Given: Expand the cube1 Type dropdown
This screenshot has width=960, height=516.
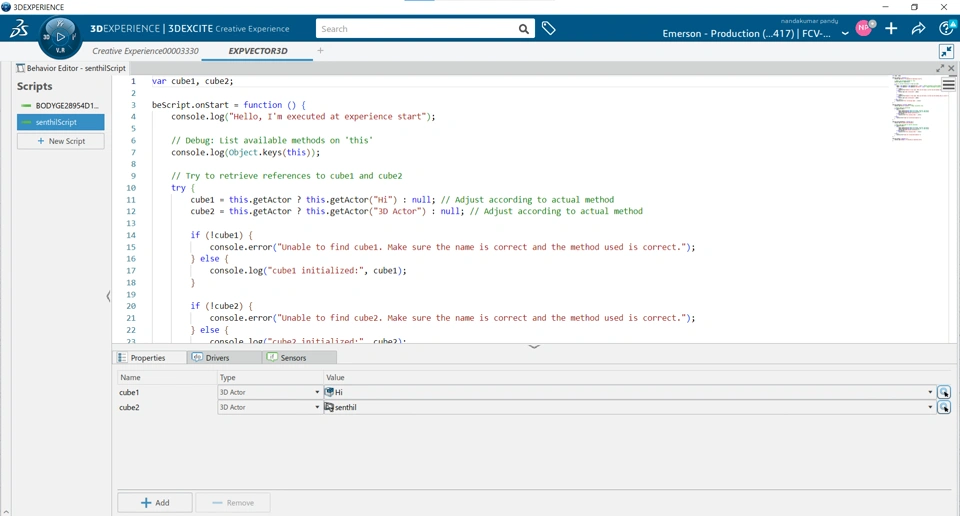Looking at the screenshot, I should click(x=317, y=393).
